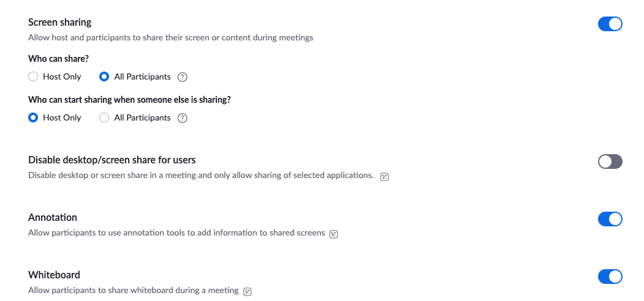
Task: Click the small icon after 'selected applications.' text
Action: [385, 176]
